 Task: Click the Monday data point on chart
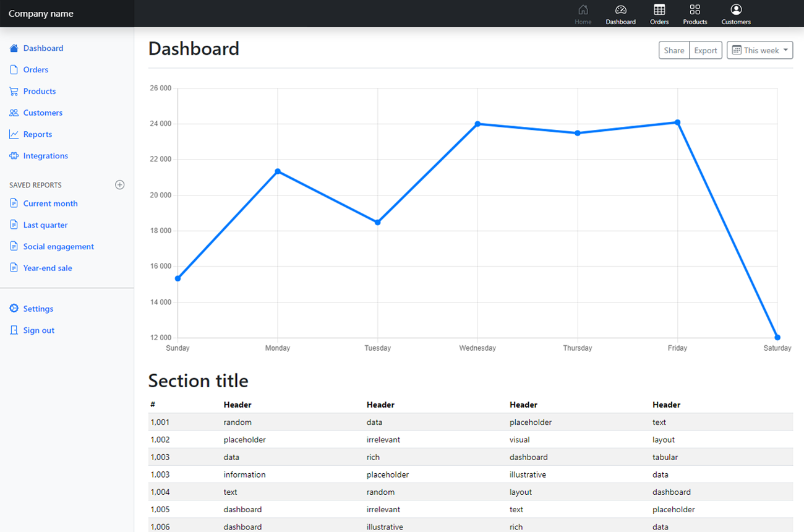[278, 171]
